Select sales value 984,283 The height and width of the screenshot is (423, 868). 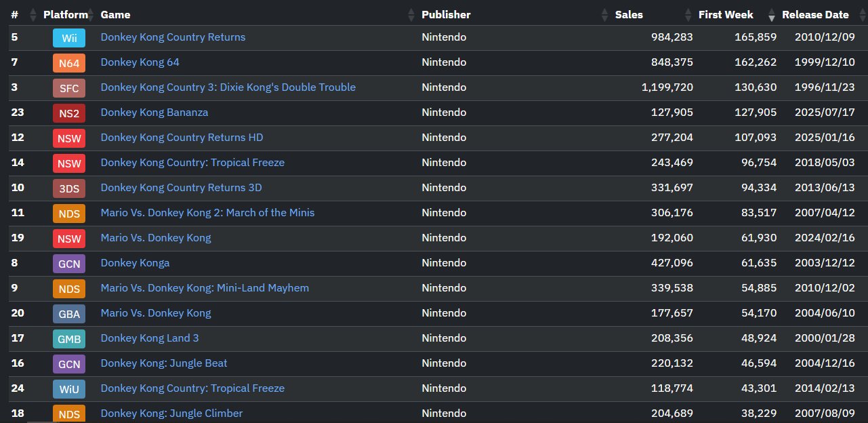(x=671, y=37)
